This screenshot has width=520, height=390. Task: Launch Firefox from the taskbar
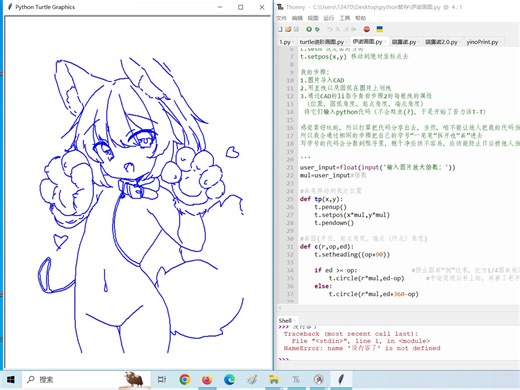point(207,379)
